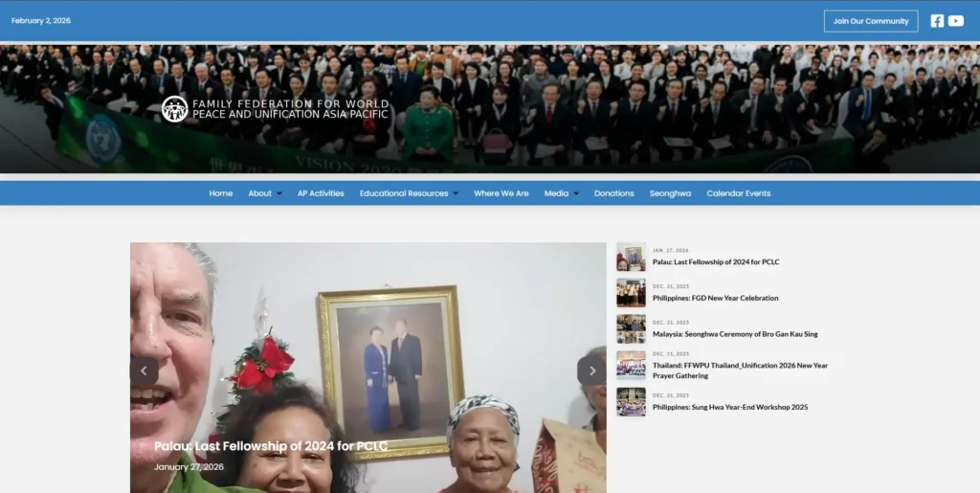Open the Philippines Sung Hwa Workshop thumbnail

631,402
